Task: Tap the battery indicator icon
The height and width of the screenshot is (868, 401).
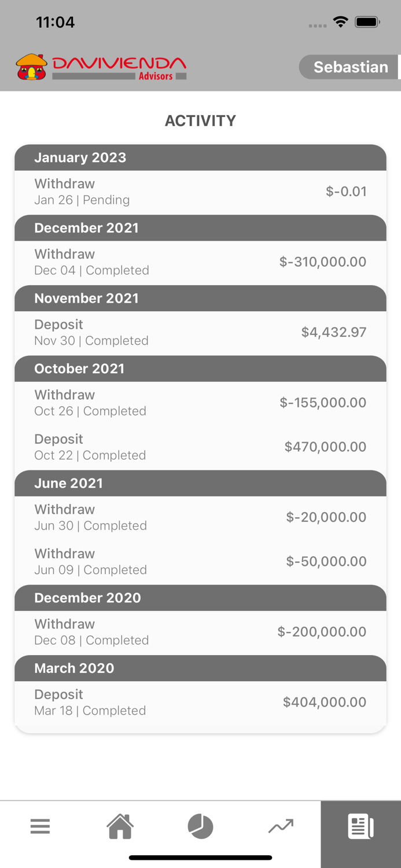Action: (x=367, y=22)
